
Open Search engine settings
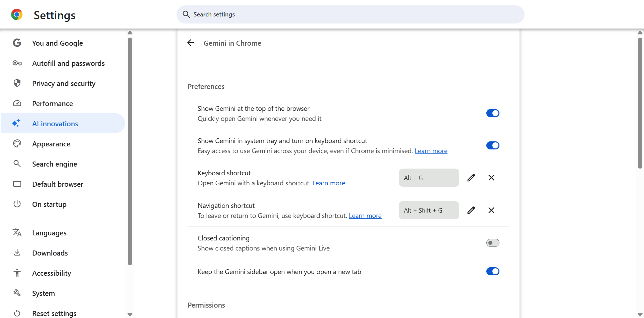pyautogui.click(x=63, y=164)
